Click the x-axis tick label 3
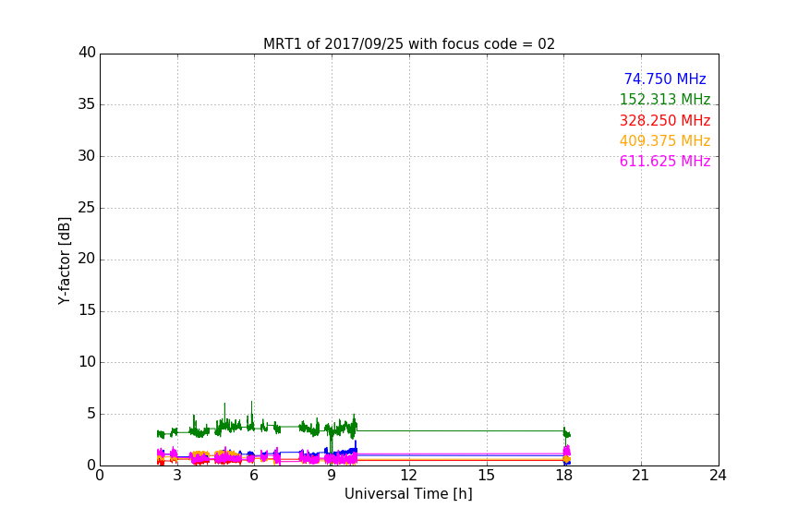This screenshot has height=532, width=798. pos(177,476)
